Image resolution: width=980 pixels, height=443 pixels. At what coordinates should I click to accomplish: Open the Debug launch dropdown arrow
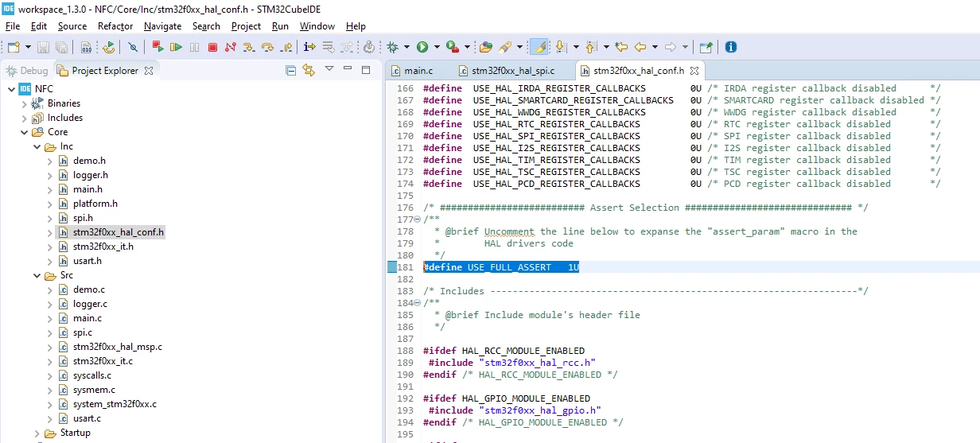coord(406,47)
